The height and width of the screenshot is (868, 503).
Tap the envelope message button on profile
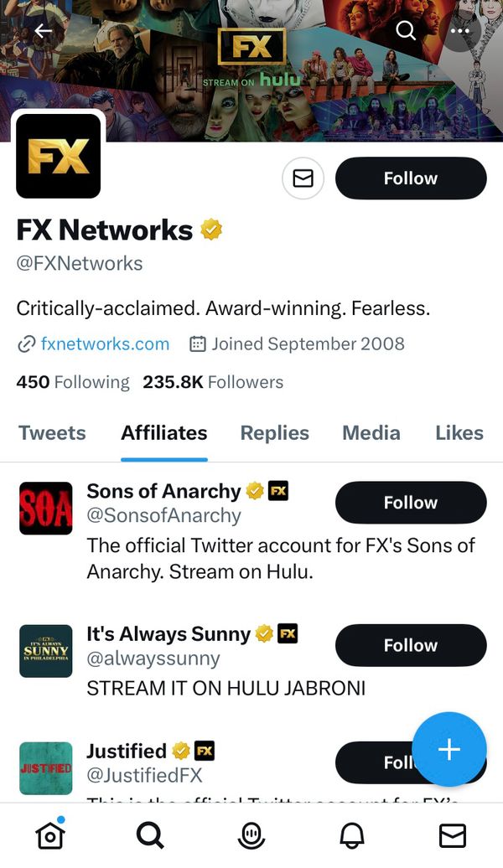(x=303, y=178)
